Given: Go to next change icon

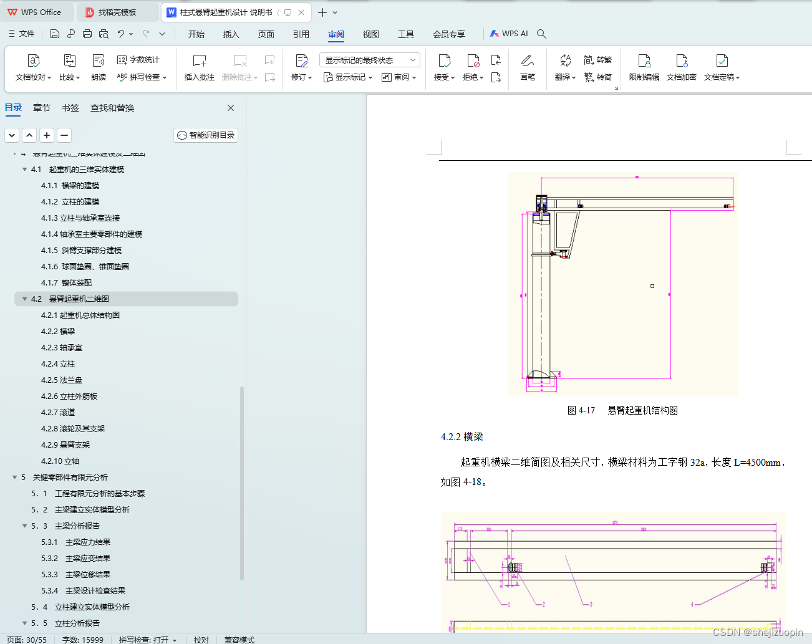Looking at the screenshot, I should (496, 77).
